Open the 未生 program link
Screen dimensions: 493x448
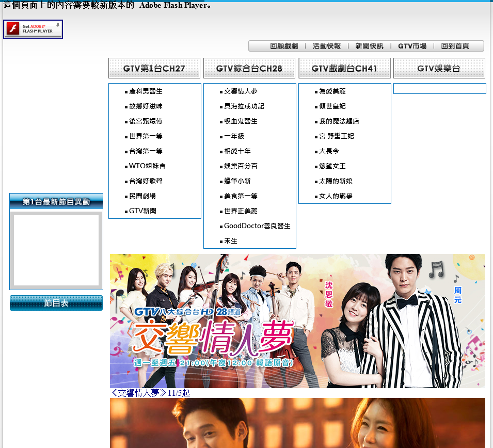pyautogui.click(x=231, y=241)
